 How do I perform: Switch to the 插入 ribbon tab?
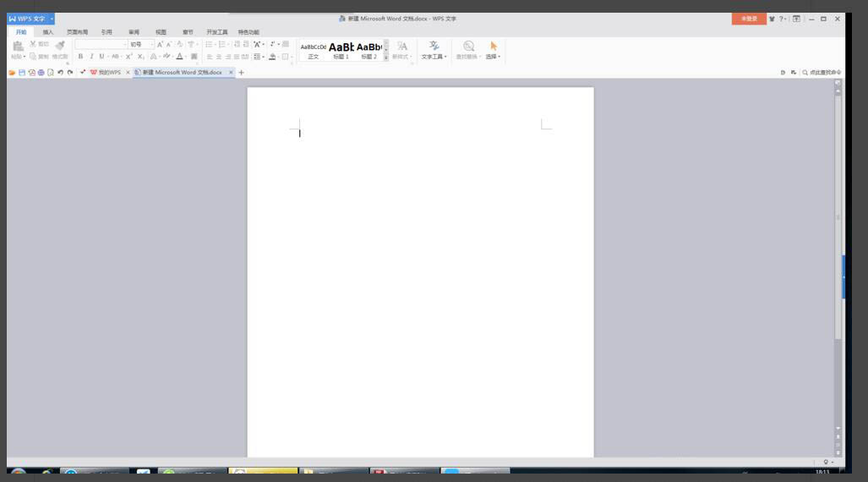48,32
